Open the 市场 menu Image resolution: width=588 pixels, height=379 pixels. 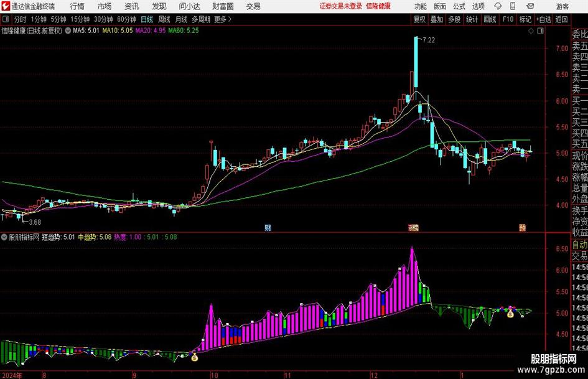click(x=105, y=6)
